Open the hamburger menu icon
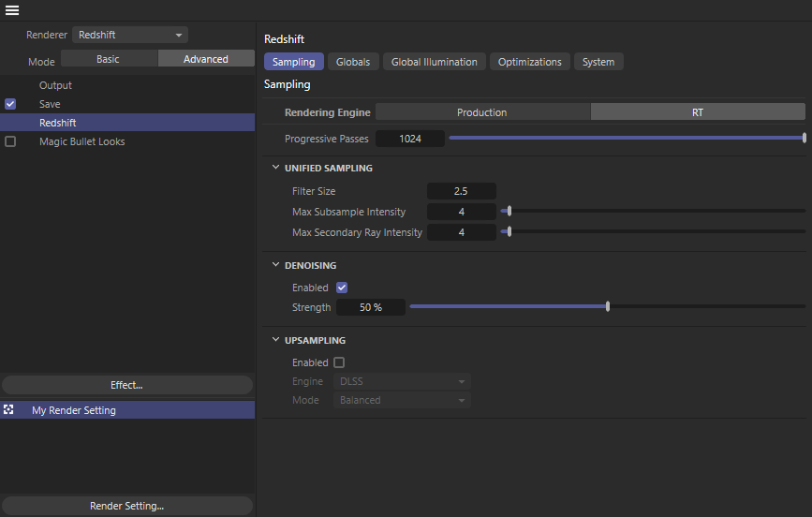This screenshot has height=517, width=812. pyautogui.click(x=12, y=10)
